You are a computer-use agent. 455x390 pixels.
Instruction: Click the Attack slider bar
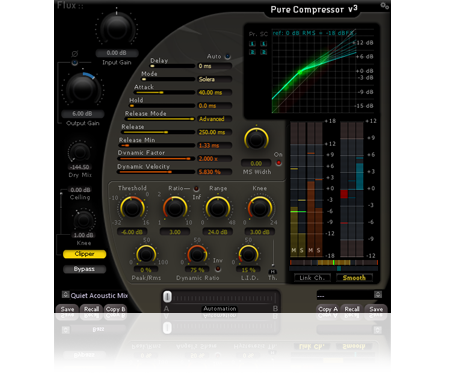coord(164,92)
